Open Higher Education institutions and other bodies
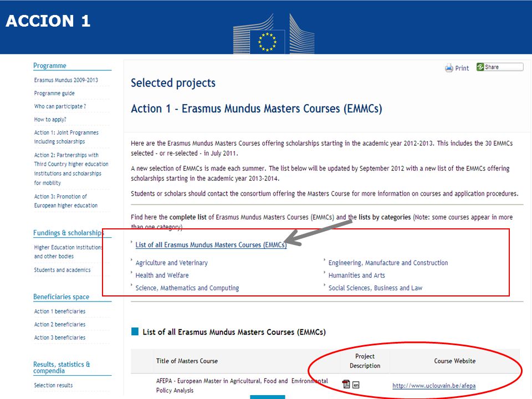The image size is (532, 399). (x=68, y=252)
